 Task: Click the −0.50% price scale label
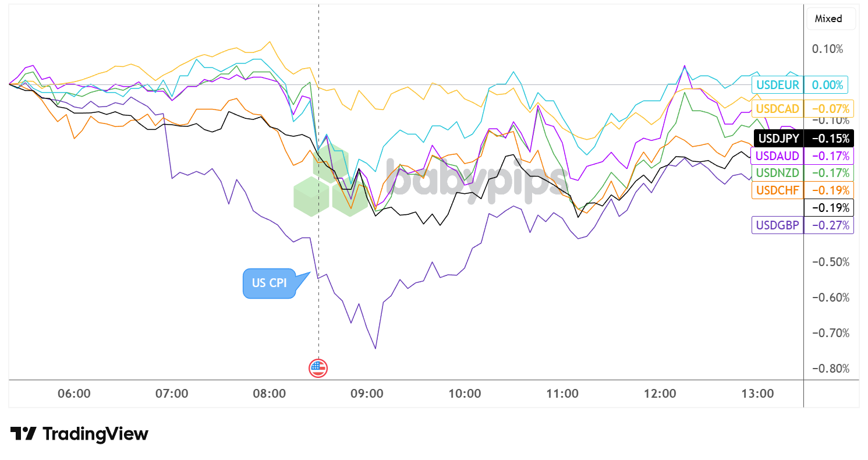point(827,262)
